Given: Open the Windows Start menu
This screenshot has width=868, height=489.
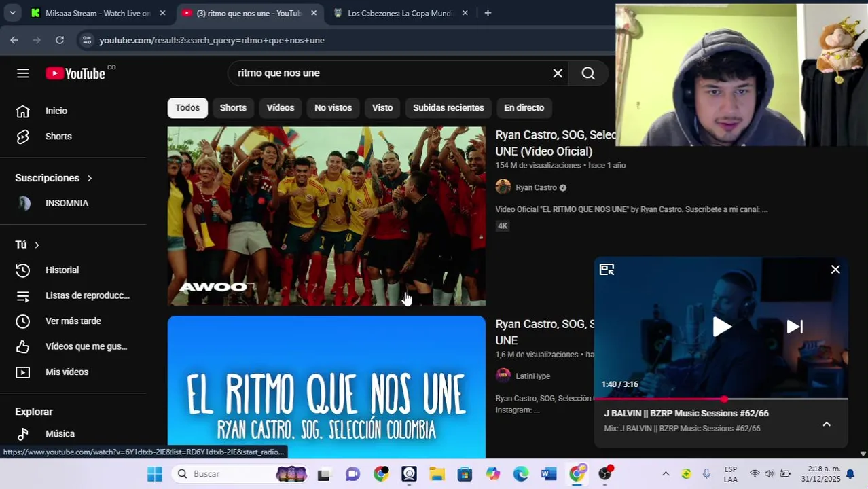Looking at the screenshot, I should pyautogui.click(x=155, y=474).
